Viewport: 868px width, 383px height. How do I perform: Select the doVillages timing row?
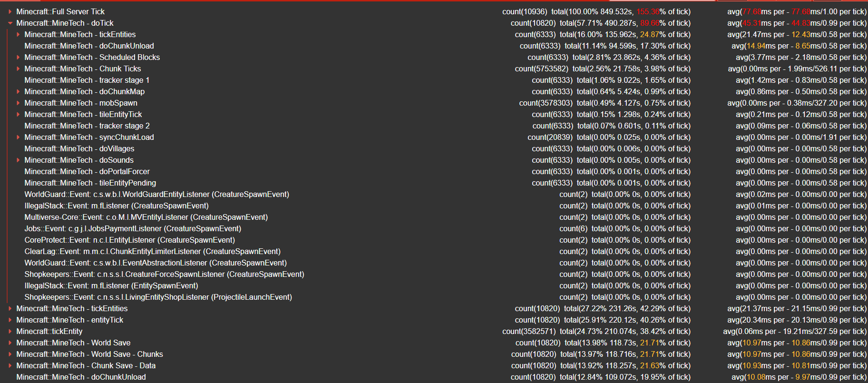click(x=79, y=148)
